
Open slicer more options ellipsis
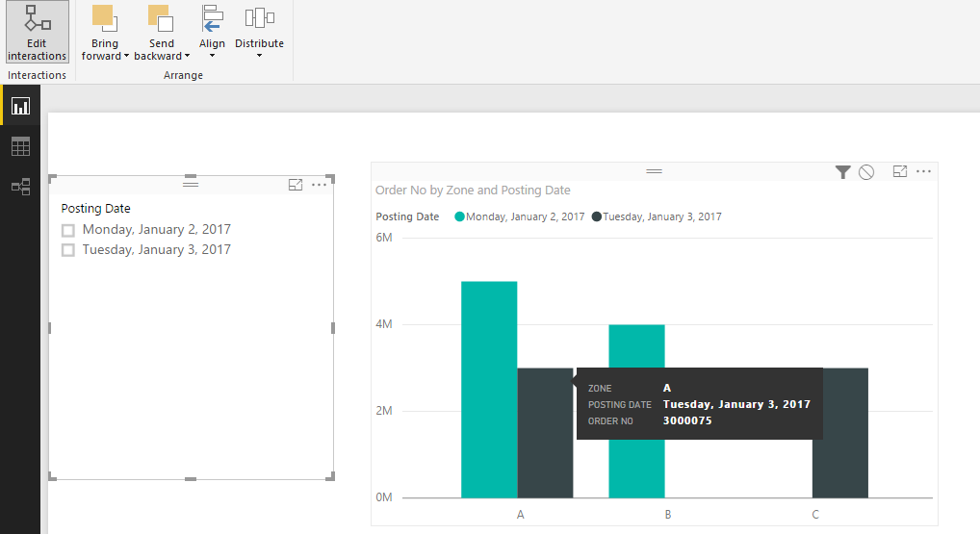[320, 184]
